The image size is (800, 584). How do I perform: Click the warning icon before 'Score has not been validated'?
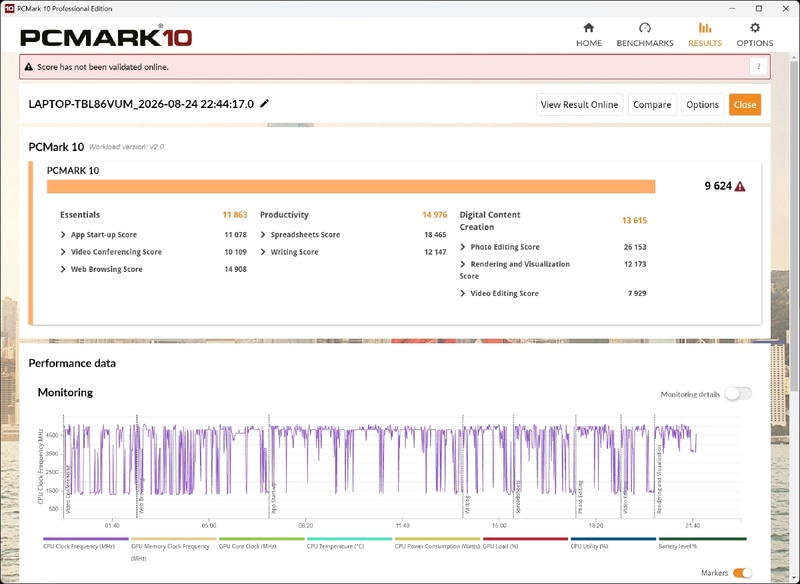(x=29, y=67)
